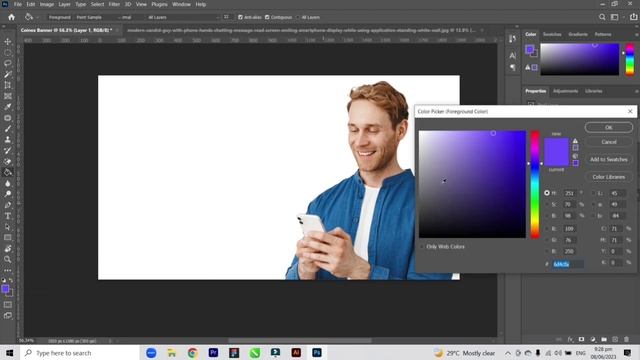Open the Paragraph panel icon

[513, 67]
